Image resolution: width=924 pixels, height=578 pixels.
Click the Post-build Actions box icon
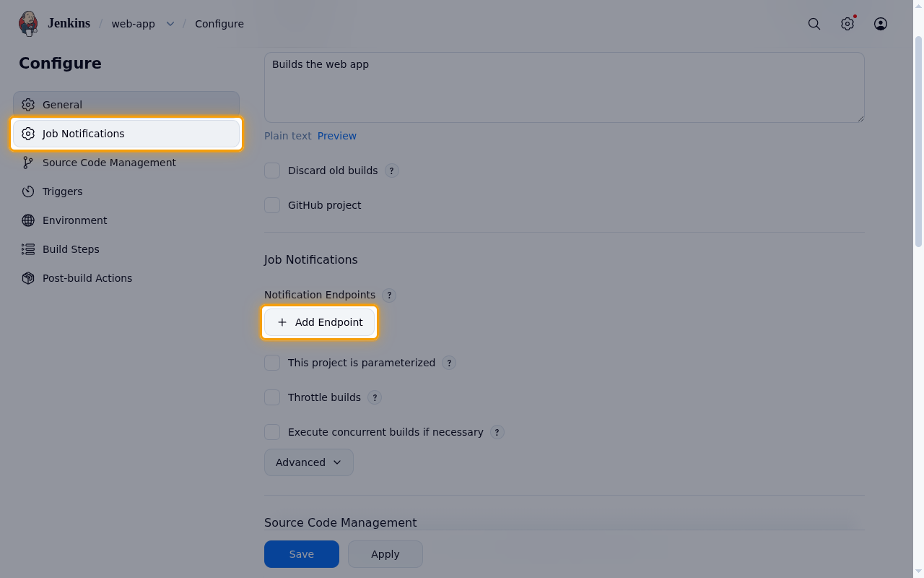click(x=28, y=278)
